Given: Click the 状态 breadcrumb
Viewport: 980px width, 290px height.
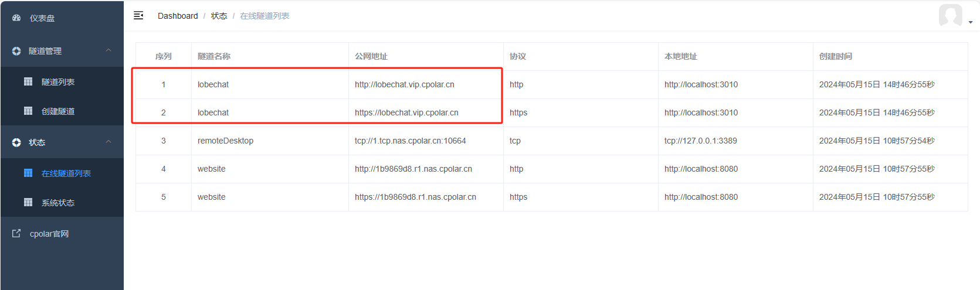Looking at the screenshot, I should point(219,16).
